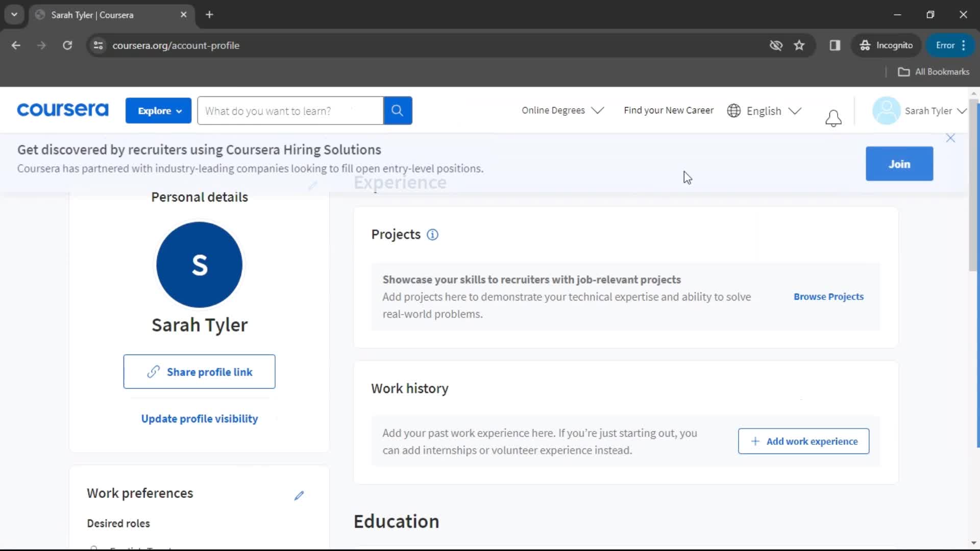Click Add work experience button
Viewport: 980px width, 551px height.
[x=803, y=441]
